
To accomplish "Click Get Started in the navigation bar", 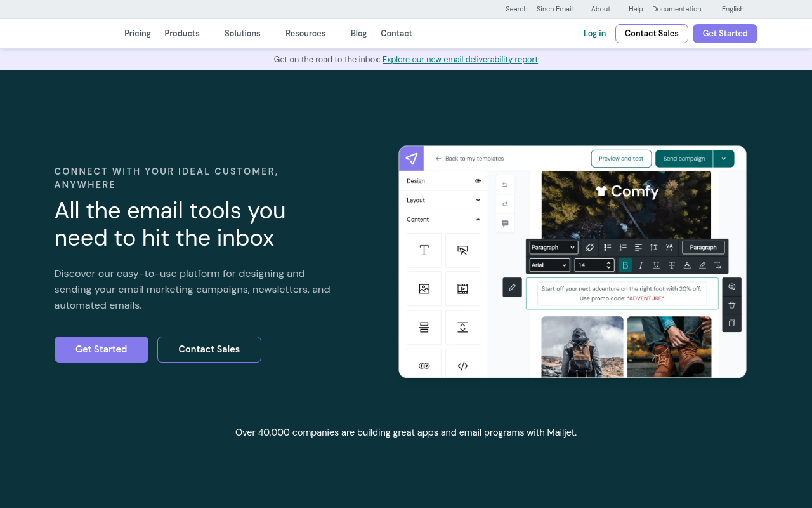I will coord(725,34).
